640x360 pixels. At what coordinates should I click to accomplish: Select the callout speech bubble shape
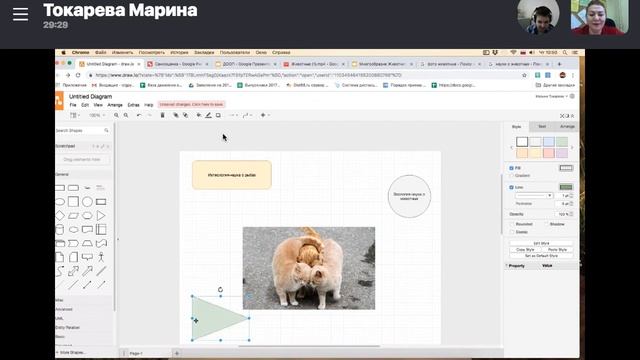[x=87, y=257]
